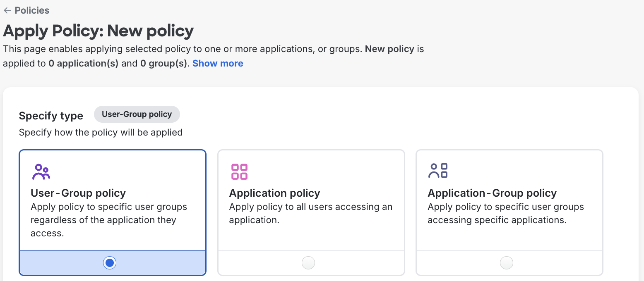
Task: Choose the Application policy radio button
Action: [308, 262]
